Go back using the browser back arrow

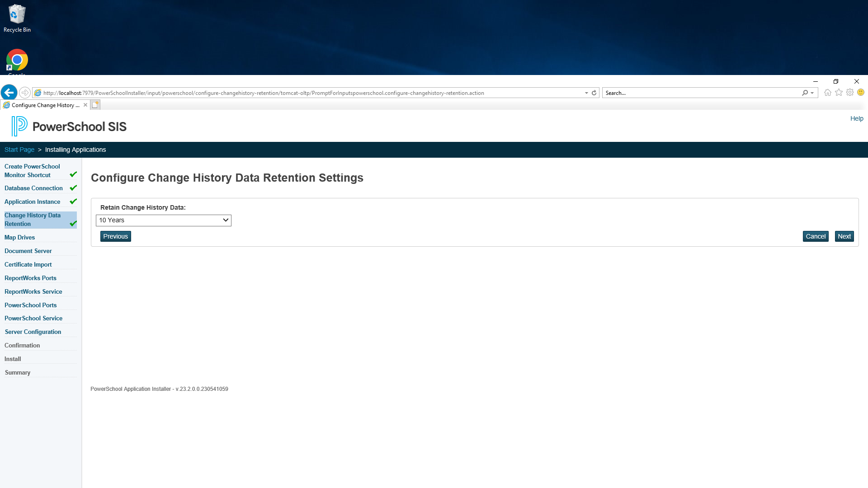click(9, 93)
